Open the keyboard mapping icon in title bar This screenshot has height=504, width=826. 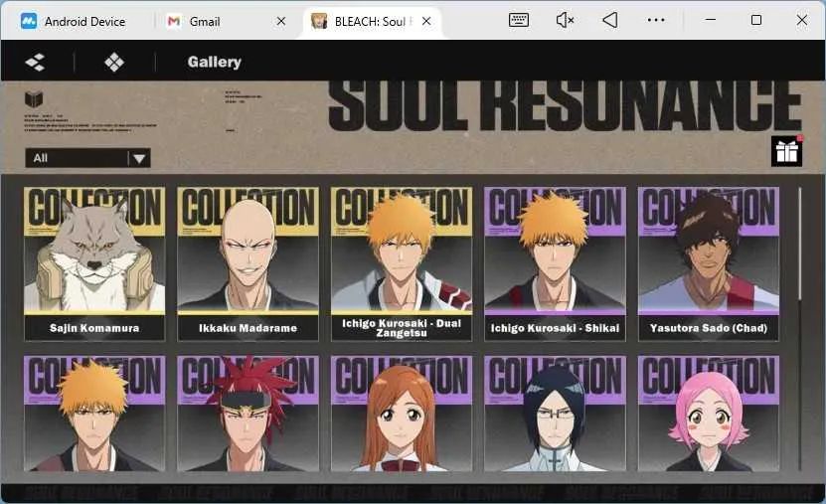pos(519,21)
